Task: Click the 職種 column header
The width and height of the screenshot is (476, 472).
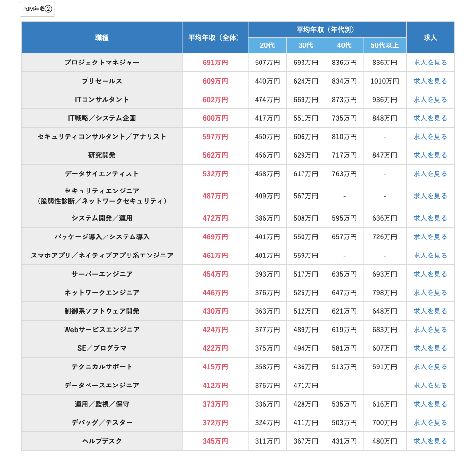Action: point(101,37)
